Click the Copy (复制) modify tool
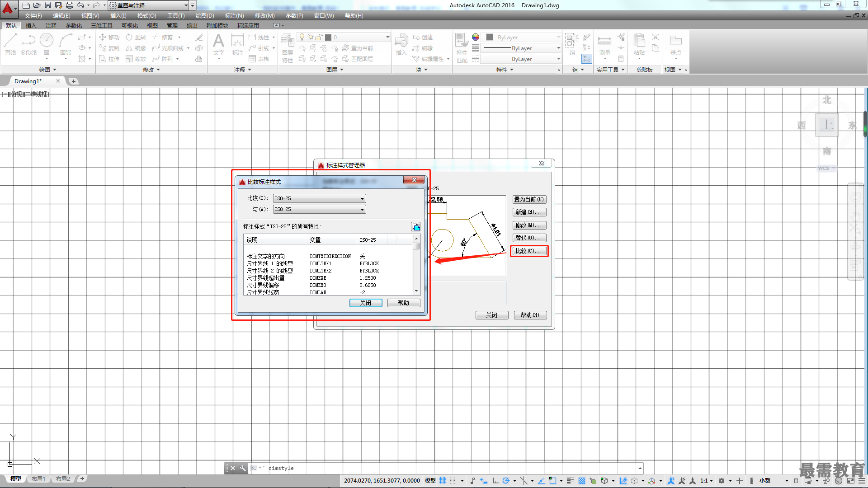 (109, 48)
